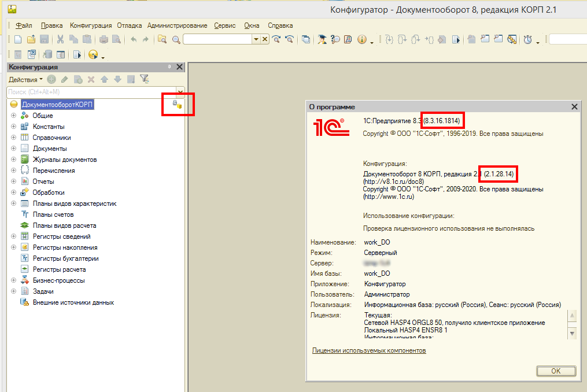This screenshot has width=587, height=392.
Task: Select the Бизнес-процессы tree item
Action: [x=59, y=280]
